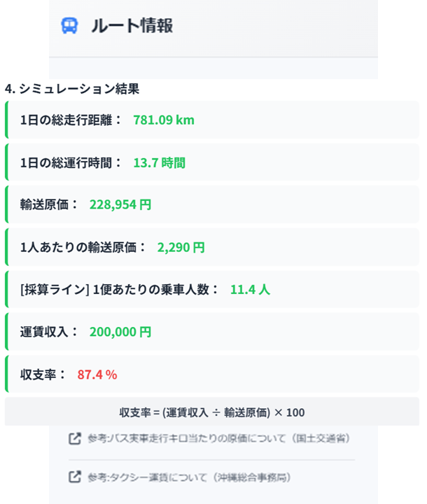Viewport: 427px width, 504px height.
Task: Click the external-link icon beside タクシー運賃 reference
Action: coord(74,477)
